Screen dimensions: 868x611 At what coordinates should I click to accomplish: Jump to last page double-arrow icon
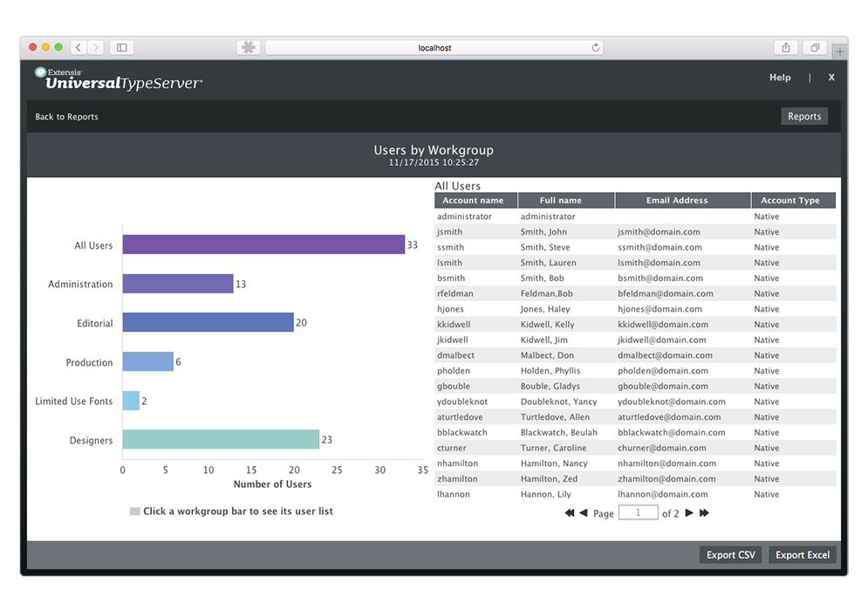pyautogui.click(x=704, y=513)
